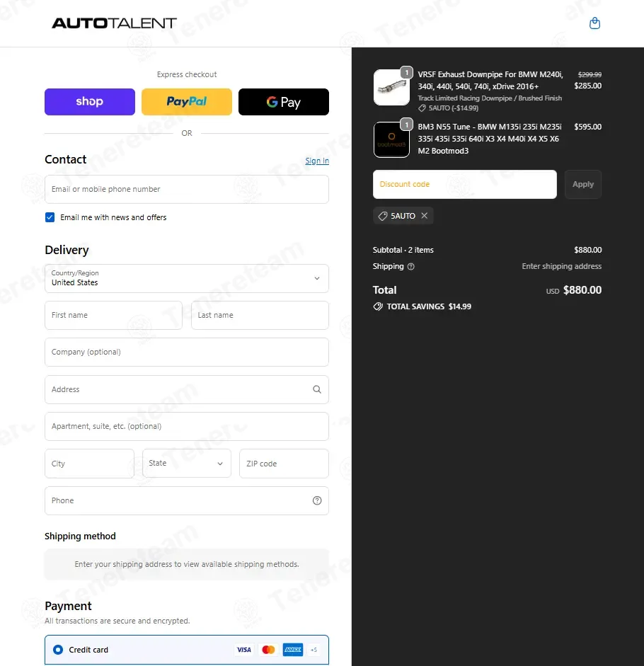Click the Shipping info question icon

point(410,267)
